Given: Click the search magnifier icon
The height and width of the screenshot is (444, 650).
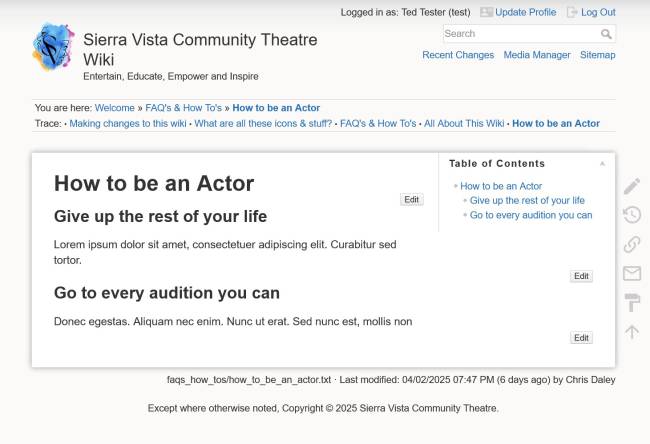Looking at the screenshot, I should coord(606,34).
